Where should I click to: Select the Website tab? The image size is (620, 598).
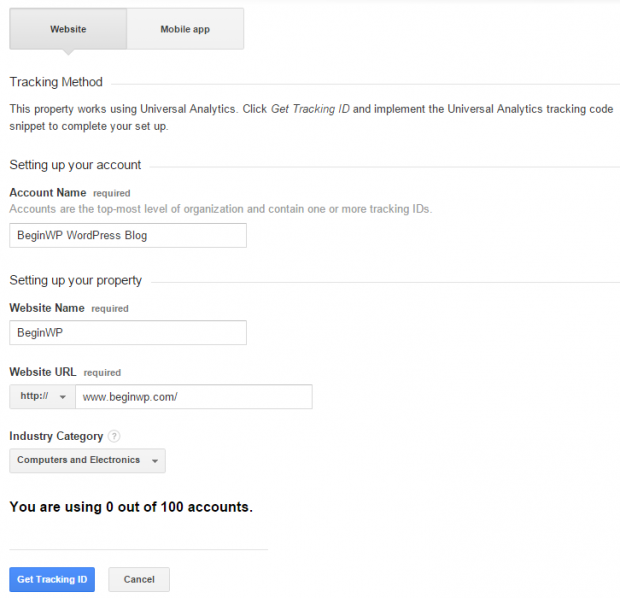pyautogui.click(x=68, y=30)
